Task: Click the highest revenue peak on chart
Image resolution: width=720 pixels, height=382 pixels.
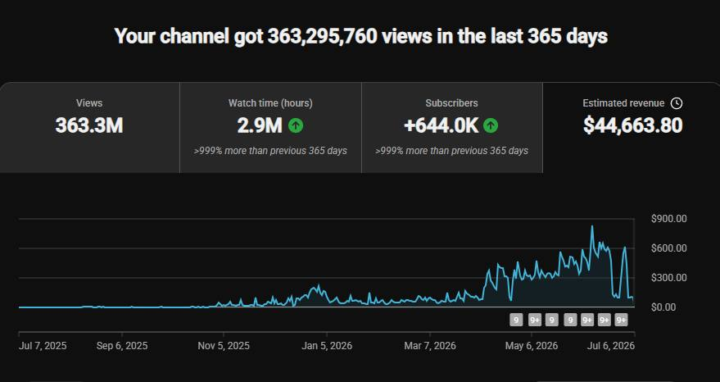Action: click(x=592, y=226)
